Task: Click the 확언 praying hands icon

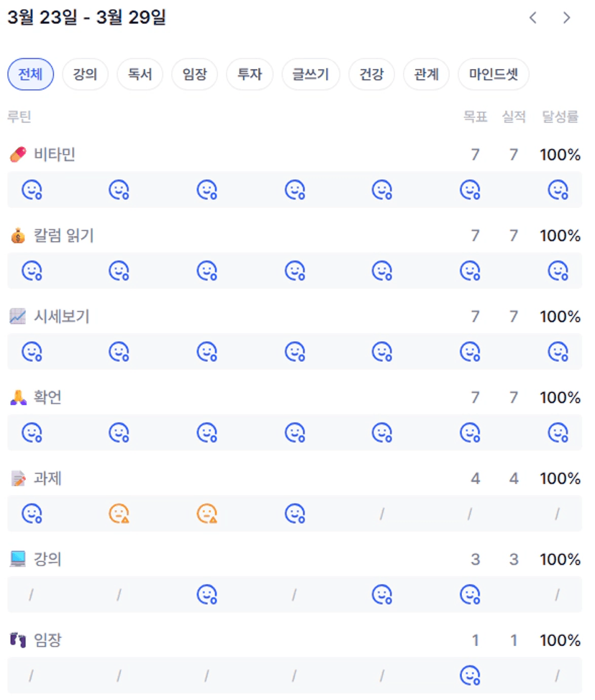Action: pyautogui.click(x=18, y=398)
